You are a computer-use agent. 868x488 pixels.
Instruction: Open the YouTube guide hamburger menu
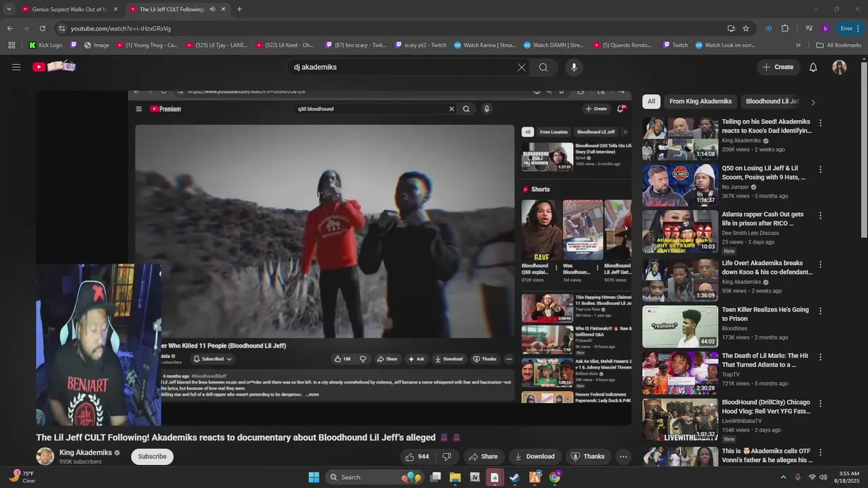[16, 67]
